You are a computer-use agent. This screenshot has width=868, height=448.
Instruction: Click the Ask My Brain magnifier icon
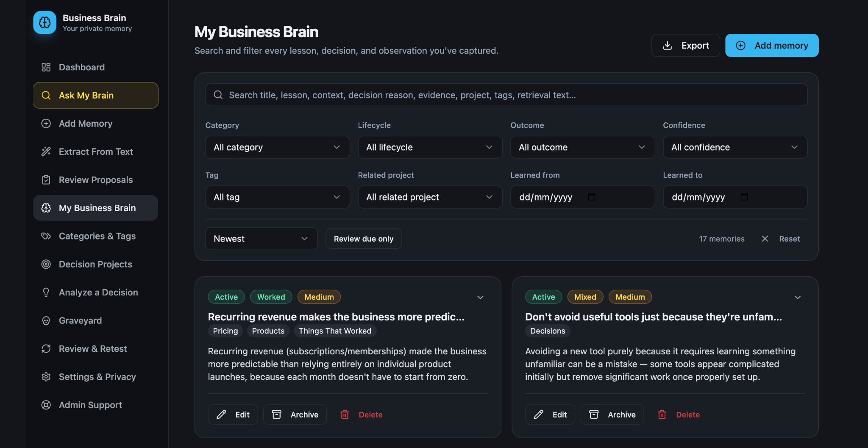46,95
